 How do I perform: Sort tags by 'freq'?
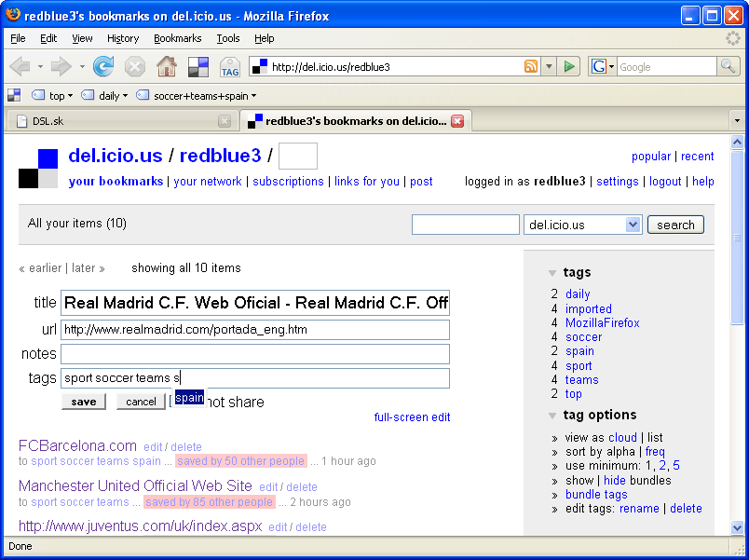655,452
